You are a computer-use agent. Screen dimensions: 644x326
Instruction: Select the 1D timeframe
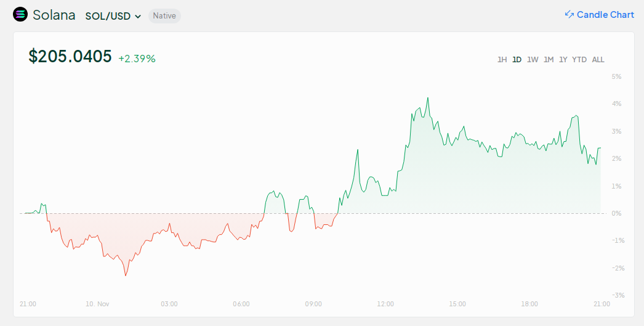517,60
